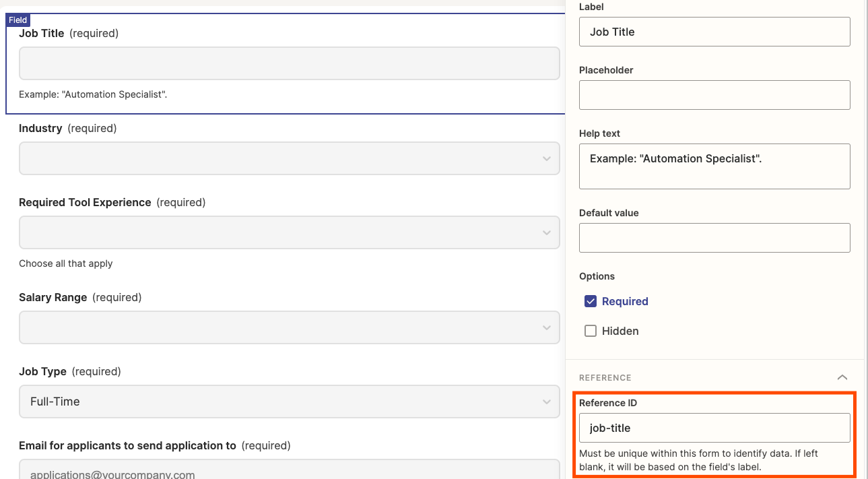Viewport: 868px width, 479px height.
Task: Click the Reference ID field with job-title
Action: pos(714,428)
